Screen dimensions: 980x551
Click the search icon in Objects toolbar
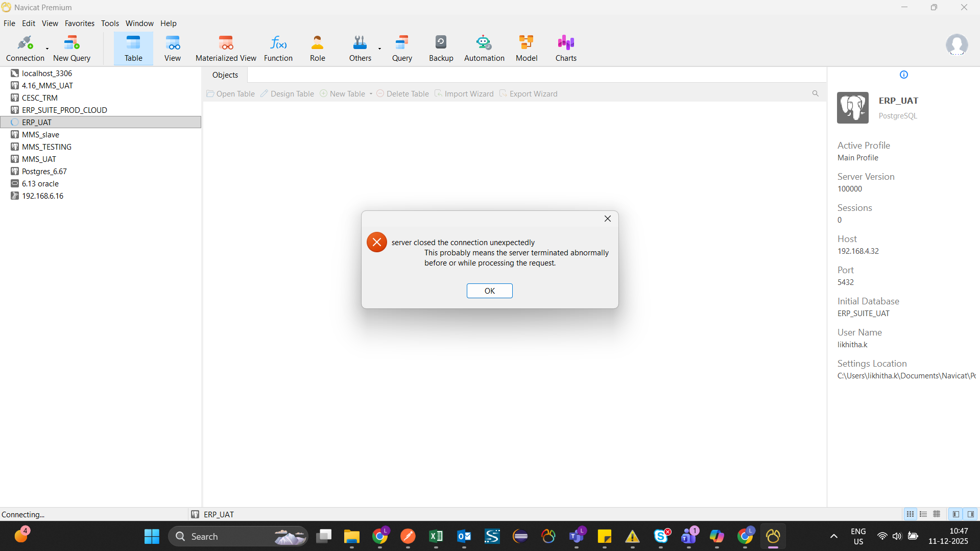(x=816, y=93)
